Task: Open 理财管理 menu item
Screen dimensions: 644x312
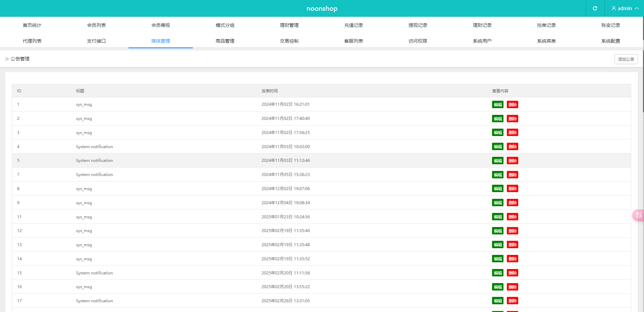Action: click(x=289, y=25)
